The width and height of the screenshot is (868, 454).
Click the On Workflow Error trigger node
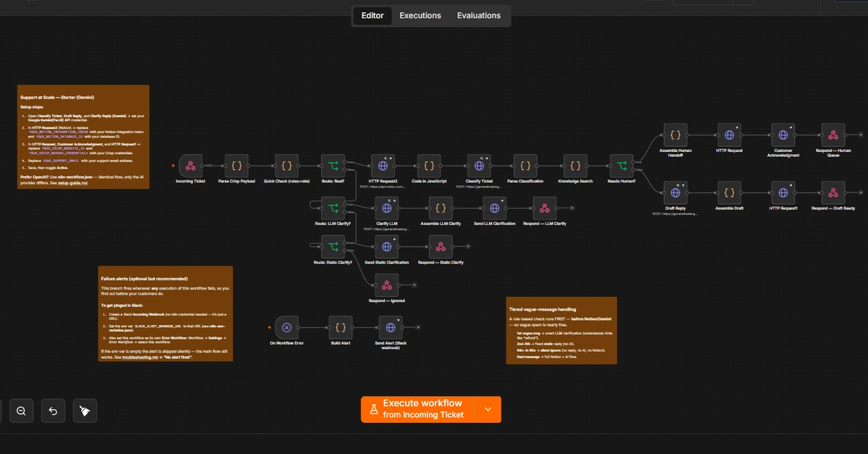[286, 327]
